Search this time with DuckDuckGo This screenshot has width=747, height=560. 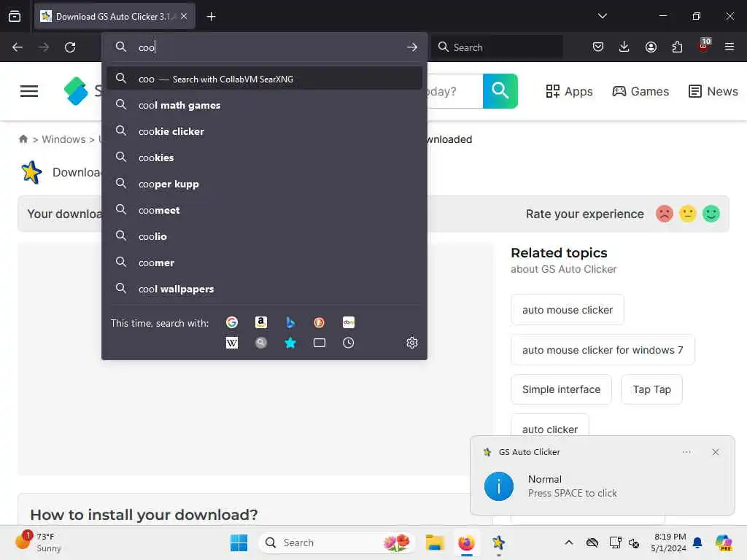(x=319, y=323)
